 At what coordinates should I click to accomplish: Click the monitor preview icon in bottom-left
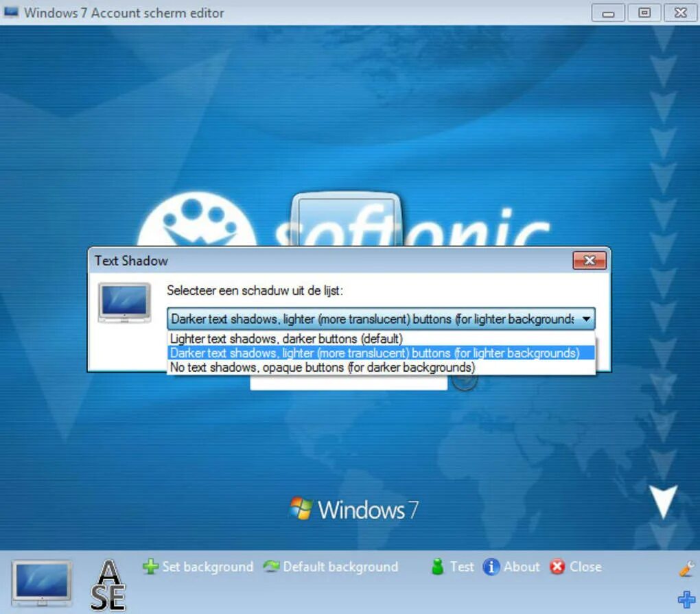coord(41,584)
